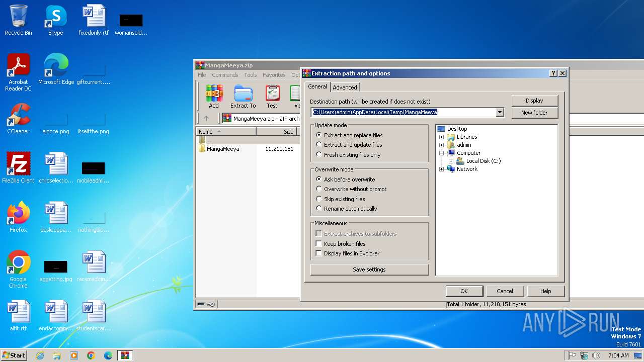Click the Save settings button

point(369,269)
